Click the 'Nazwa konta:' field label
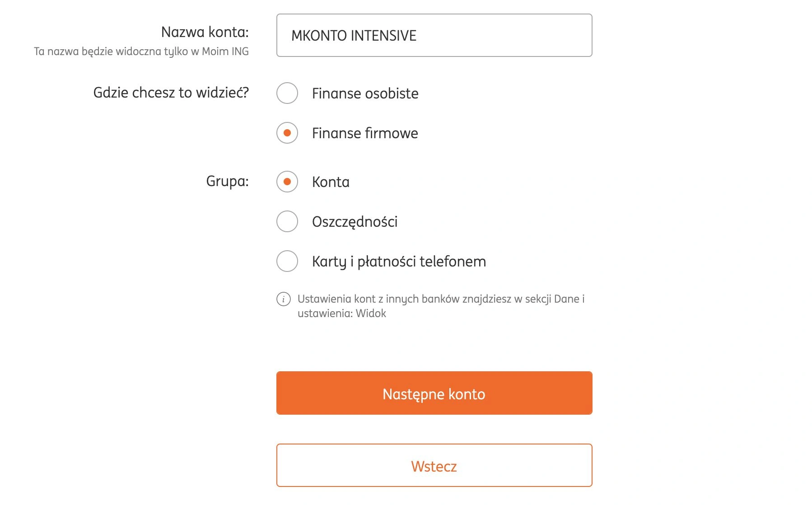The image size is (812, 505). click(205, 32)
